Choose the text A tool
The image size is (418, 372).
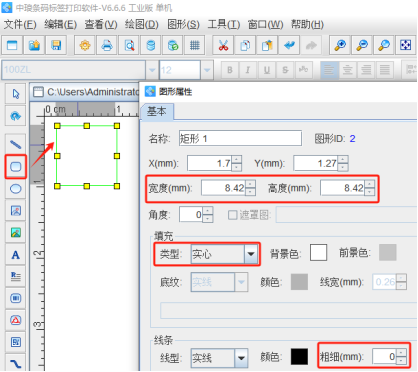click(16, 255)
